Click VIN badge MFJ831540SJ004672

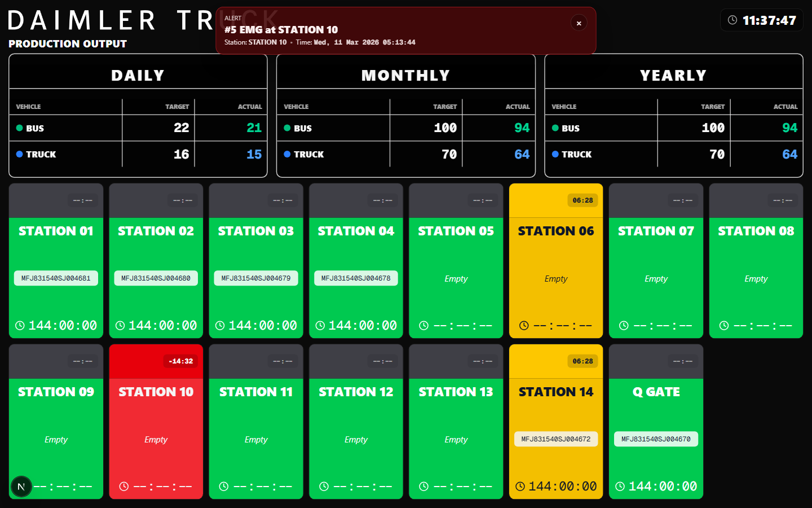(x=556, y=439)
